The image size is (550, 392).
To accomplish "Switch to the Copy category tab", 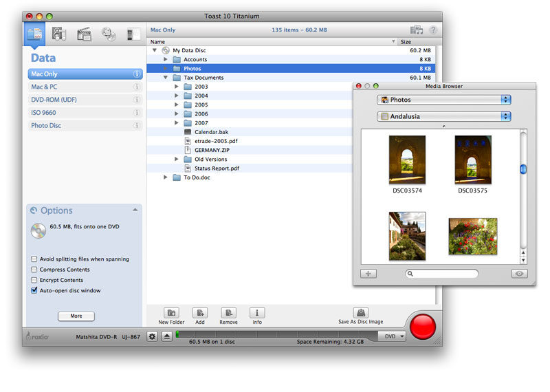I will coord(109,33).
